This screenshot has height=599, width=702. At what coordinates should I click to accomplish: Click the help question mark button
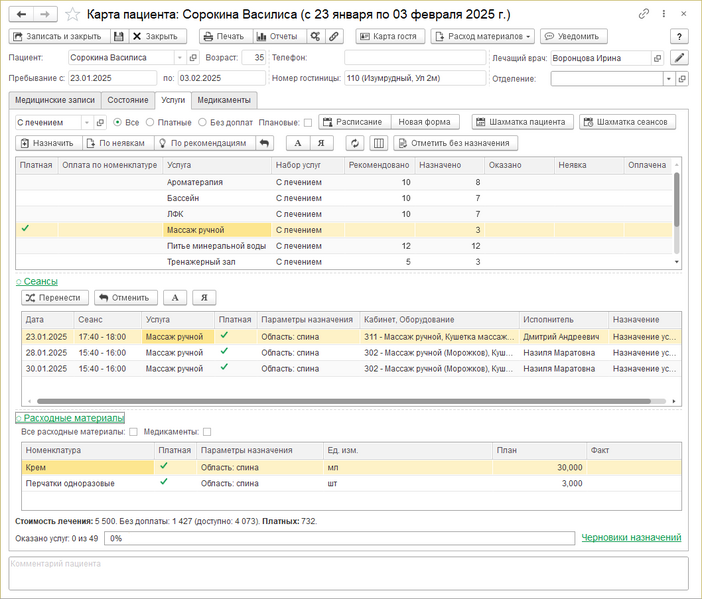(x=681, y=36)
